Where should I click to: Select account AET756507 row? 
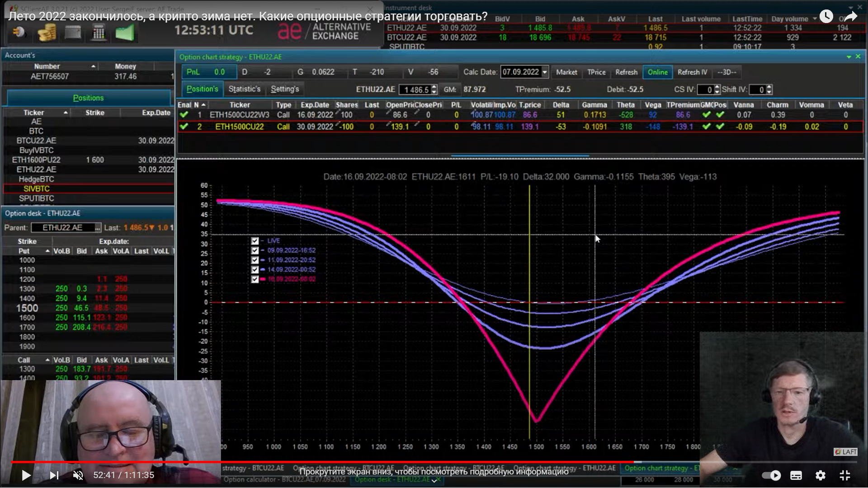coord(89,76)
